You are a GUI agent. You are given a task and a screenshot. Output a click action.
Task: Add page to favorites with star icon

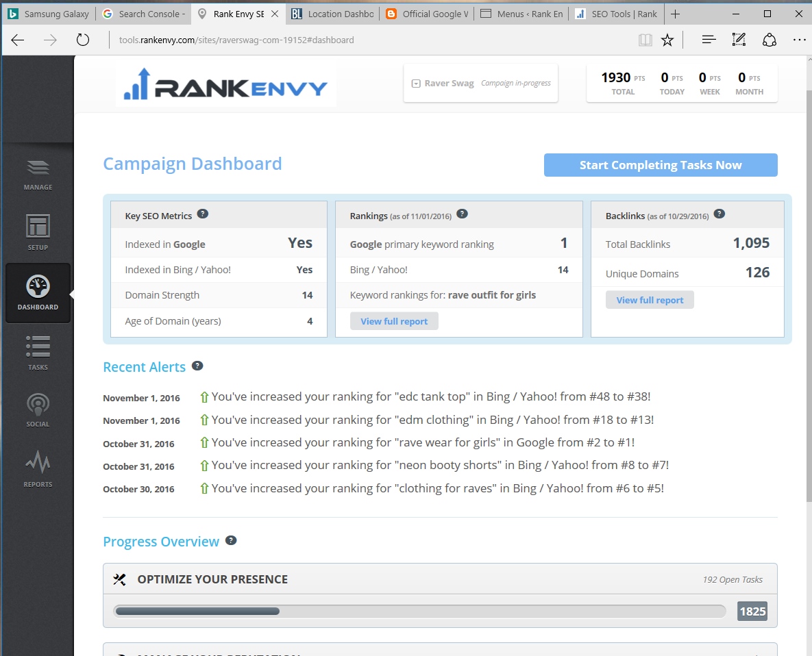(667, 40)
